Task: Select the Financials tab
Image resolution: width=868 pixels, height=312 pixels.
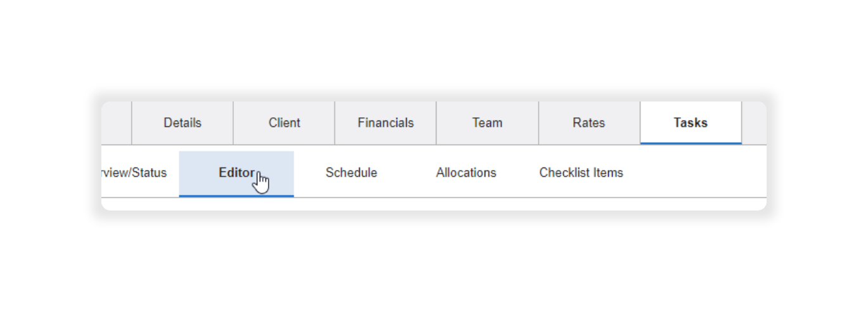Action: click(x=385, y=123)
